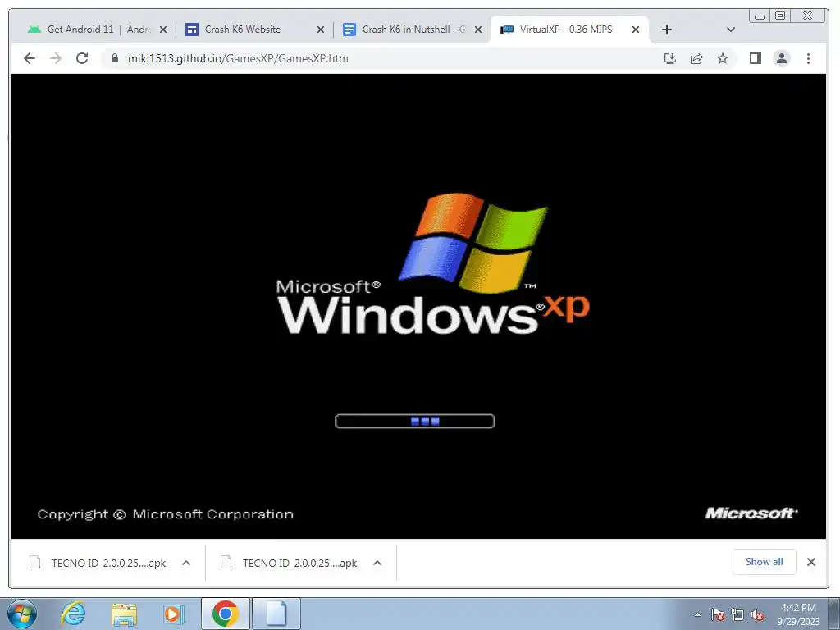Click the network status tray icon
Screen dimensions: 840x630
click(737, 614)
